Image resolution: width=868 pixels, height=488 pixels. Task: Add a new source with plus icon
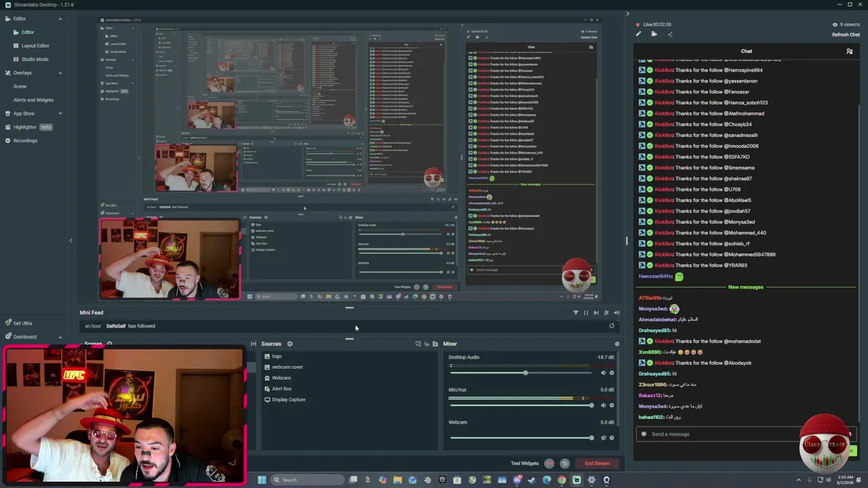click(x=290, y=344)
